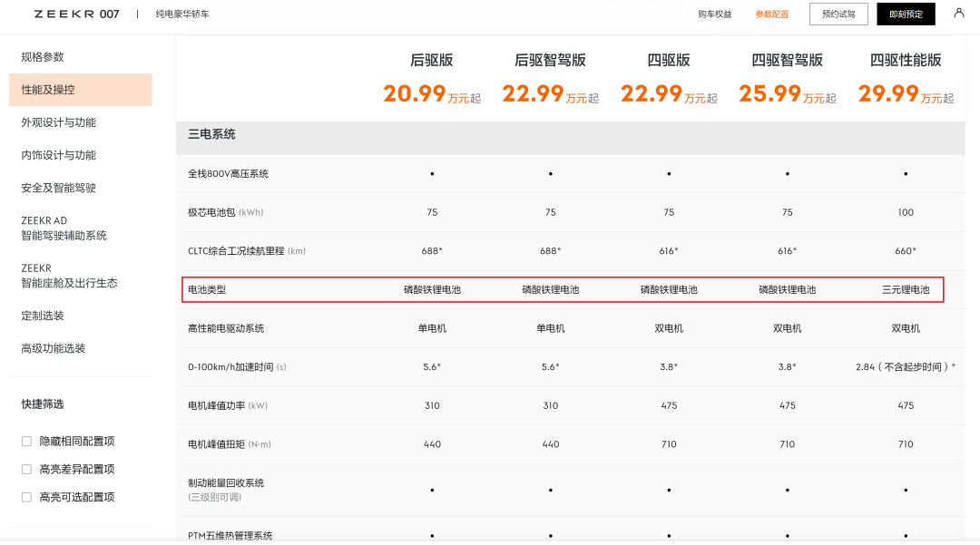The image size is (980, 545).
Task: Go to 外观设计与功能 section
Action: (58, 122)
